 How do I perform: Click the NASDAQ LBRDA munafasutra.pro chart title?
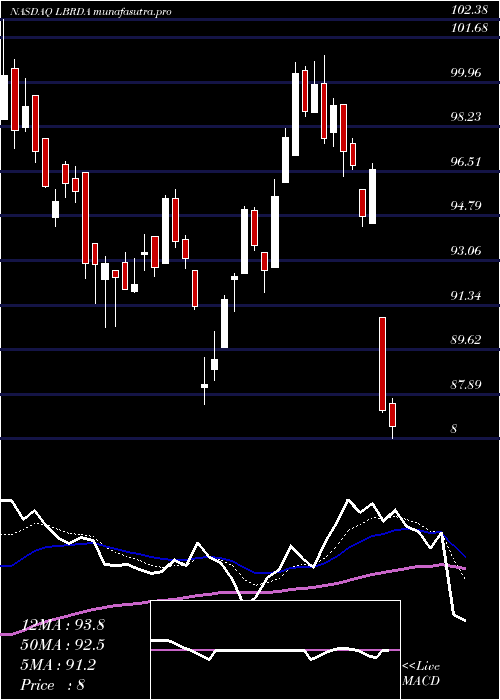coord(91,12)
